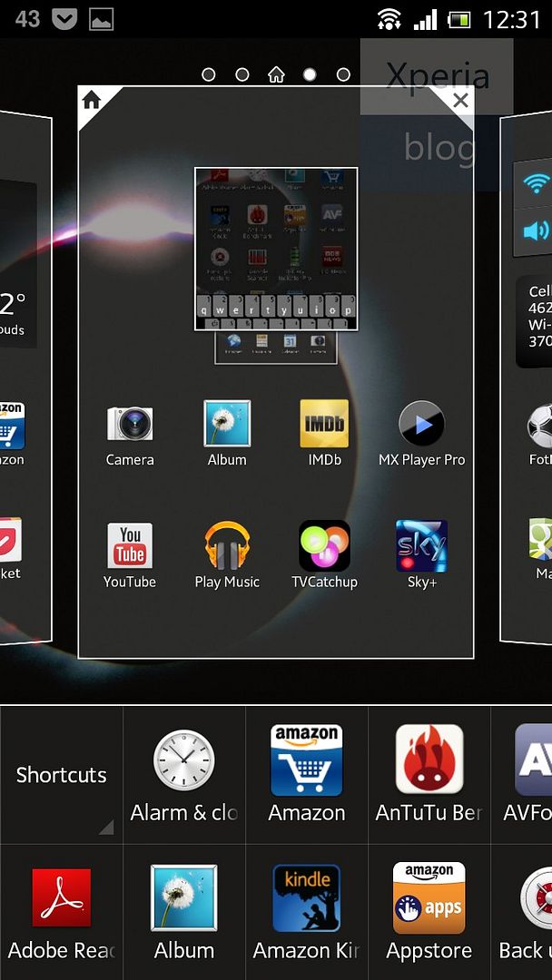Open the Amazon icon on the left pane
552x980 pixels.
[x=11, y=435]
